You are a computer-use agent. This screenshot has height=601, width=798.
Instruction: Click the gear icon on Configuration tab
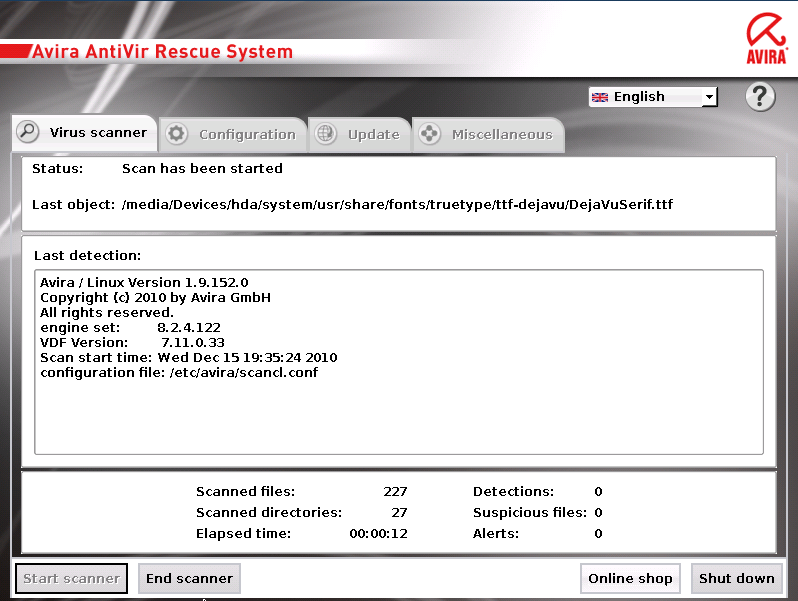coord(177,134)
